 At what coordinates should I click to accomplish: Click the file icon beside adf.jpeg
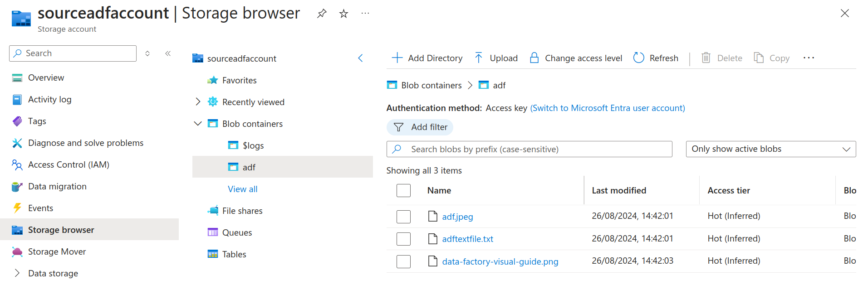click(x=433, y=216)
